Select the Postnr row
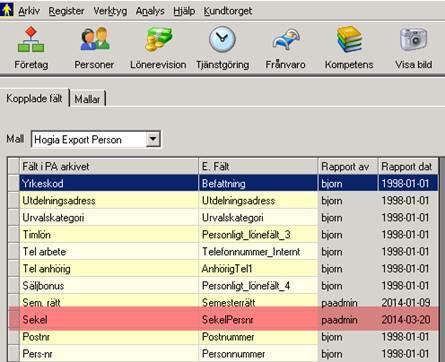Image resolution: width=445 pixels, height=362 pixels. click(222, 337)
